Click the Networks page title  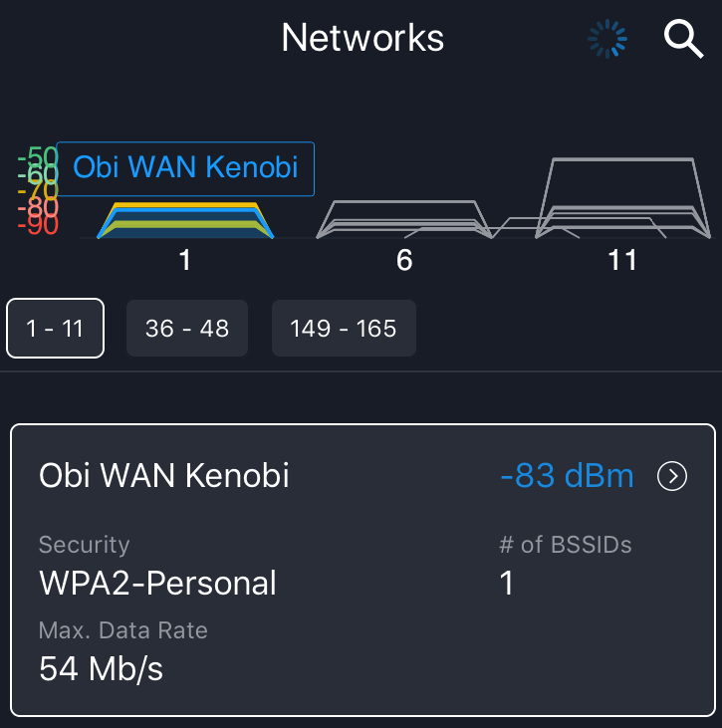tap(362, 38)
